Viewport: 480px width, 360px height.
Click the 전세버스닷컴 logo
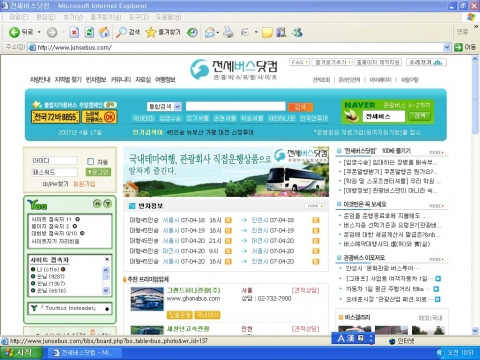pos(234,70)
